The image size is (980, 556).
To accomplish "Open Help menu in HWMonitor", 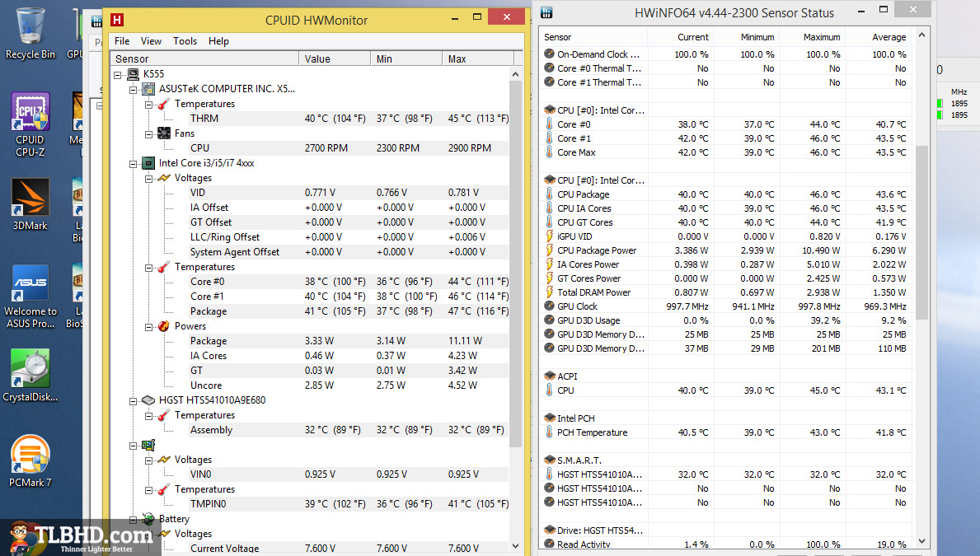I will pyautogui.click(x=218, y=41).
